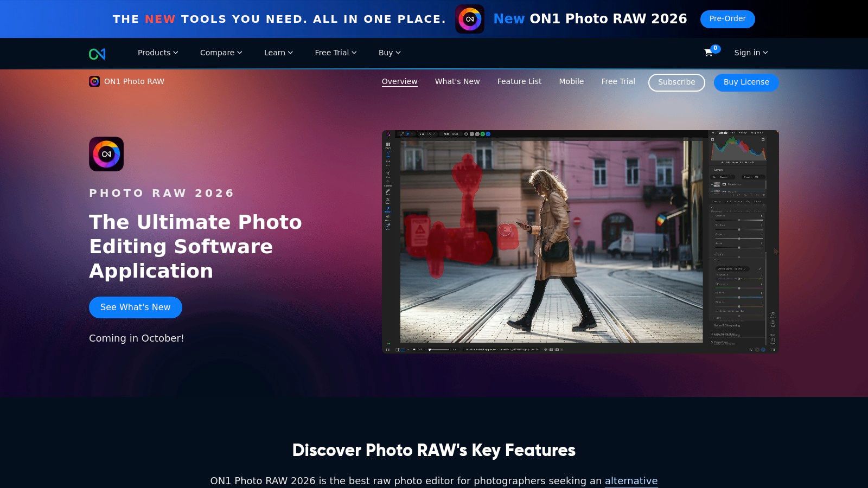Click the Exposure slider in the Develop panel

[739, 220]
